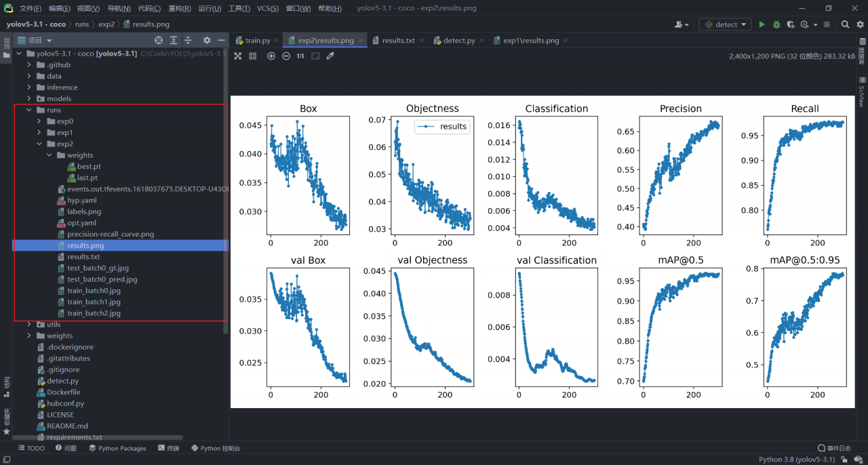Zoom in on the image with the plus icon

(271, 56)
